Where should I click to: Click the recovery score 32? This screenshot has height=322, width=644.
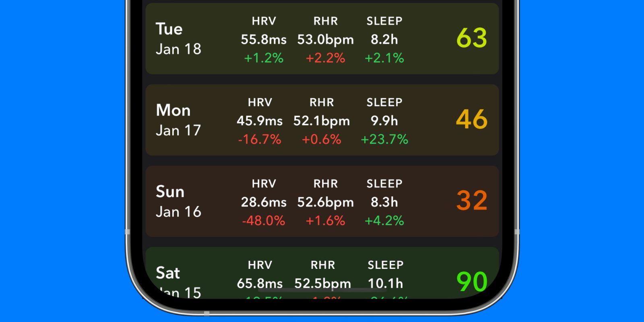coord(471,201)
